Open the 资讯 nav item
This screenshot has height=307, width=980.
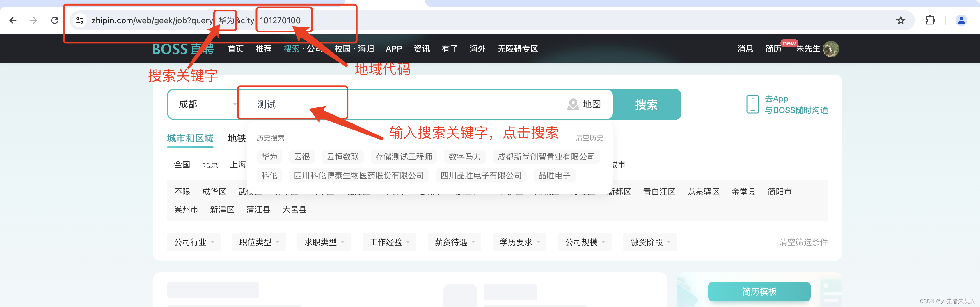(x=422, y=49)
